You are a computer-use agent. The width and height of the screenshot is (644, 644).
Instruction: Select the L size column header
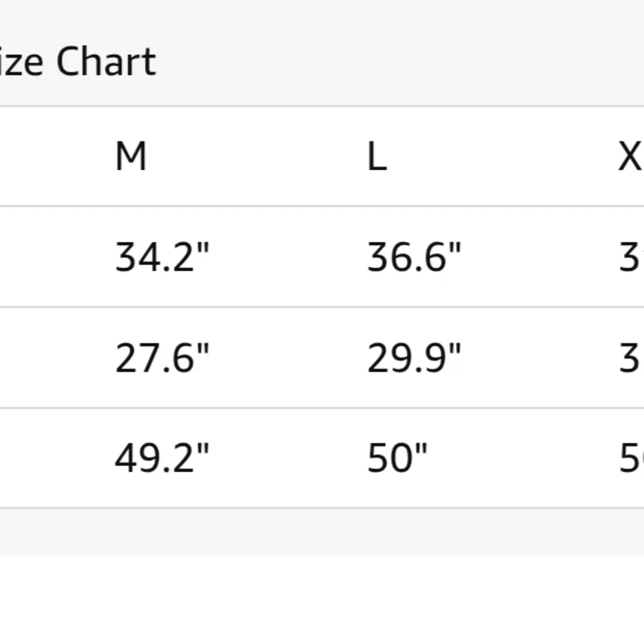click(377, 156)
